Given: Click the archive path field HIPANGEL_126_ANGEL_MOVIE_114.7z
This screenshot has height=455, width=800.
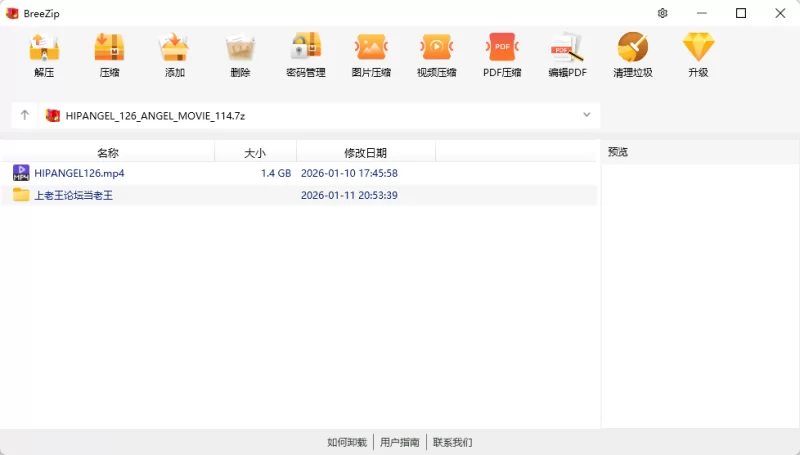Looking at the screenshot, I should 319,116.
